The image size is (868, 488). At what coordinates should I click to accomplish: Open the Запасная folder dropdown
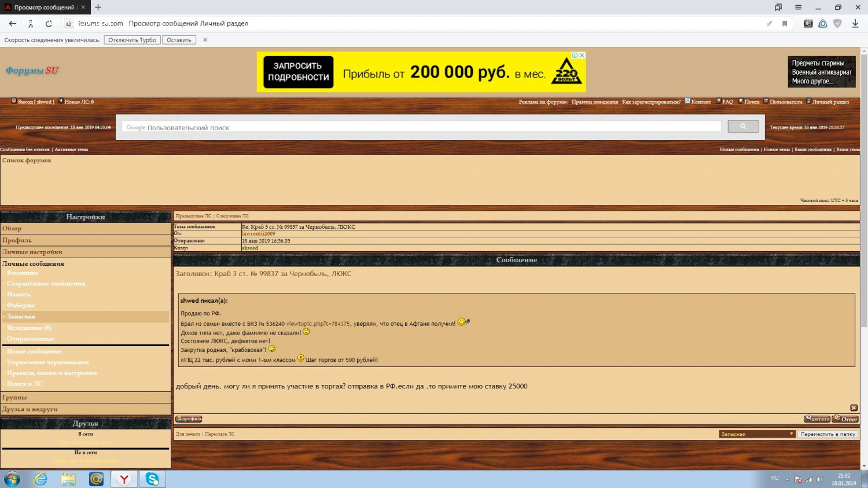click(757, 434)
